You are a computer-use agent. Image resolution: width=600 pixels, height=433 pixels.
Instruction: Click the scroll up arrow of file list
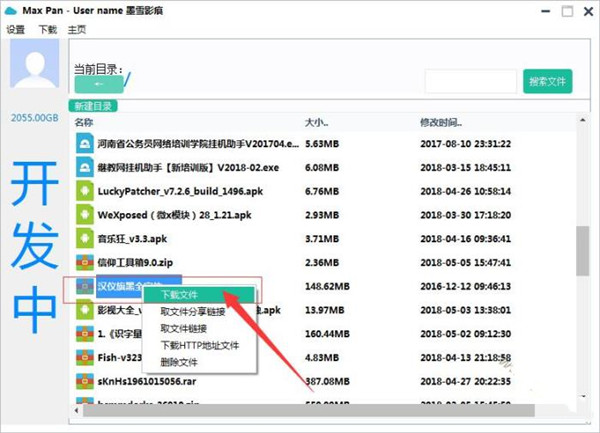pyautogui.click(x=582, y=120)
